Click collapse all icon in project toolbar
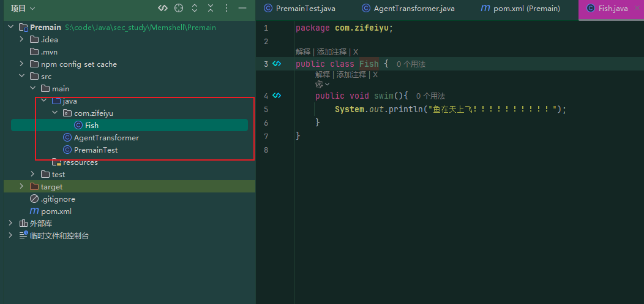Image resolution: width=644 pixels, height=304 pixels. point(211,8)
